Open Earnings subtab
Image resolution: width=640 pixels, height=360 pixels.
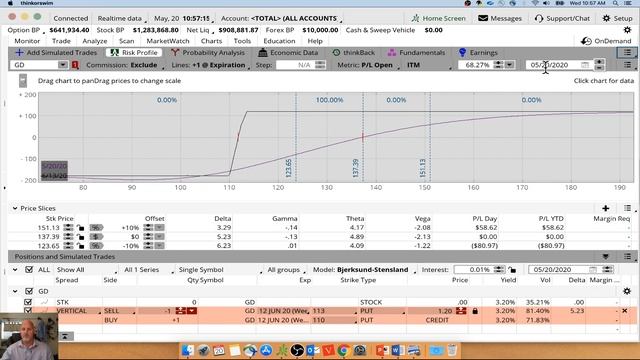(x=478, y=53)
